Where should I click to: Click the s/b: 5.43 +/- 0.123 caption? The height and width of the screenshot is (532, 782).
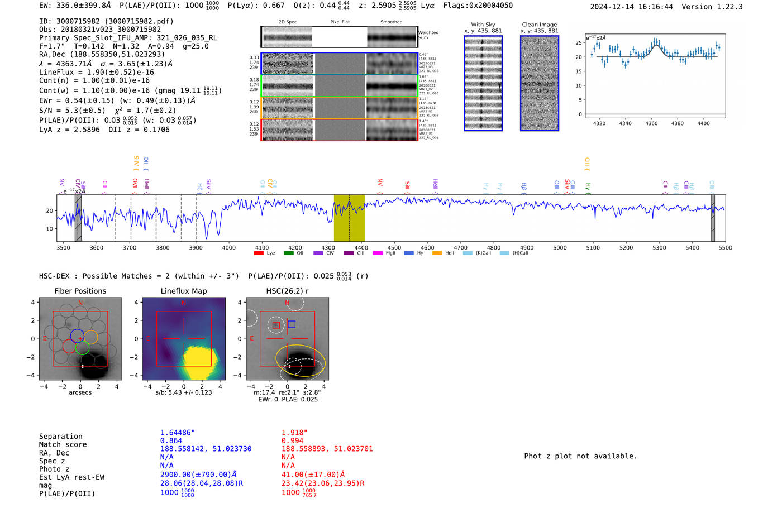coord(184,392)
